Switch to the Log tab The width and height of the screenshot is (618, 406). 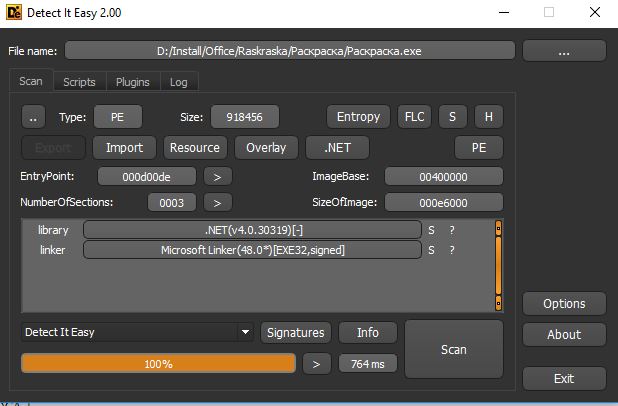[x=179, y=82]
